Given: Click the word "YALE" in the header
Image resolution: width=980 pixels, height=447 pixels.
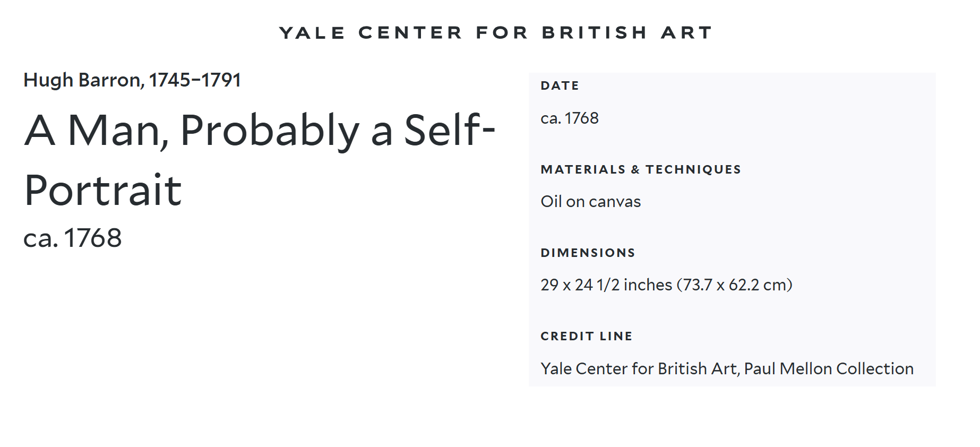Looking at the screenshot, I should [x=312, y=33].
